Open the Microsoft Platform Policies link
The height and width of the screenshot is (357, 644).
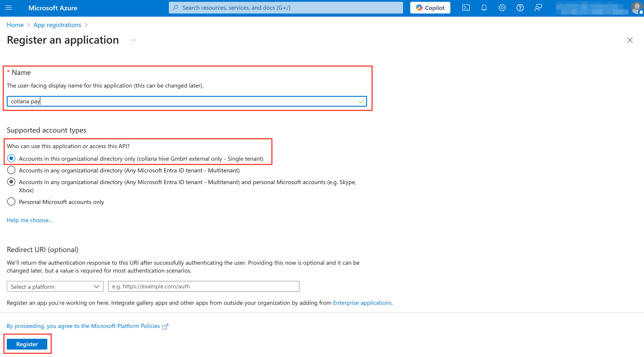coord(88,326)
